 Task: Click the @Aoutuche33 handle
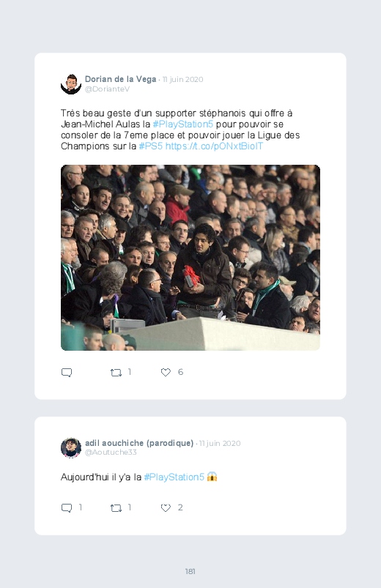click(x=111, y=453)
